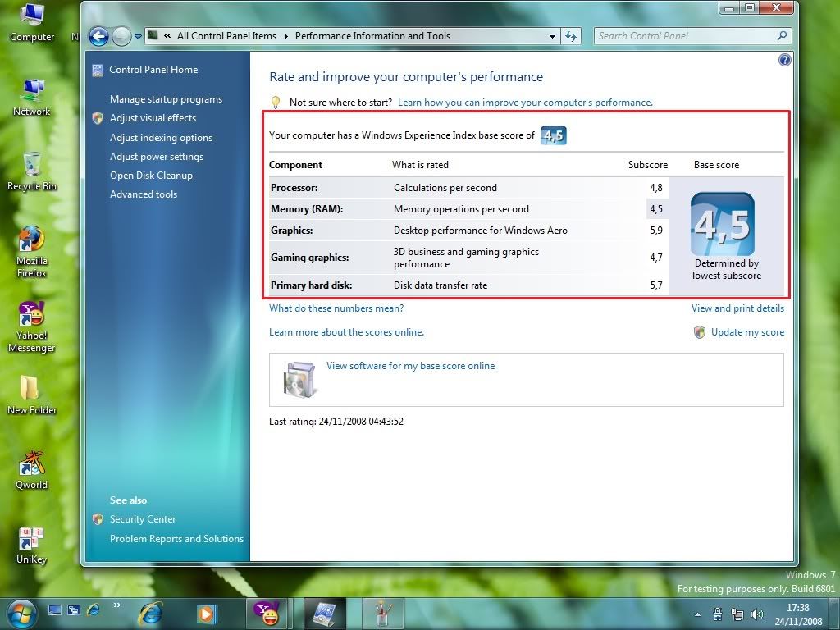Open the recent pages dropdown arrow

pos(138,37)
